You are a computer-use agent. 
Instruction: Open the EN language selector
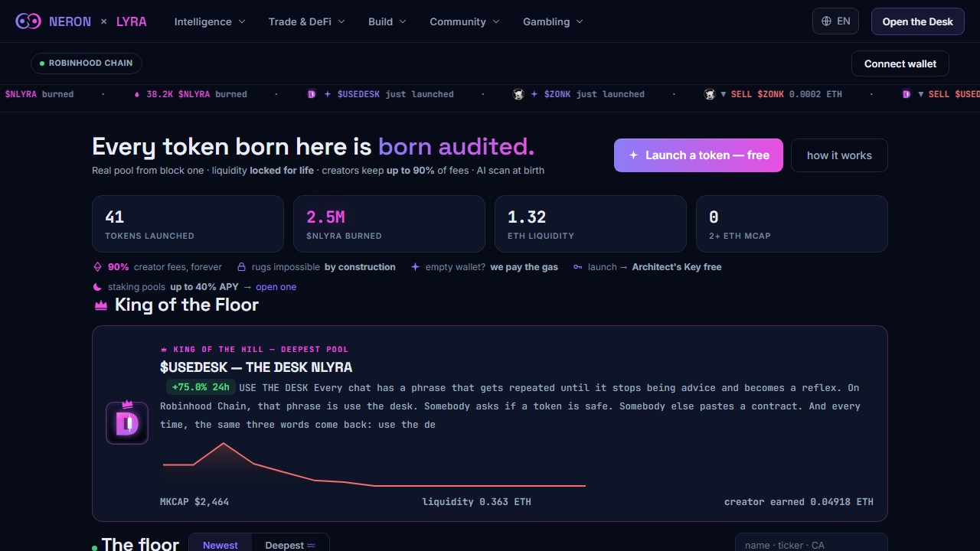[835, 21]
